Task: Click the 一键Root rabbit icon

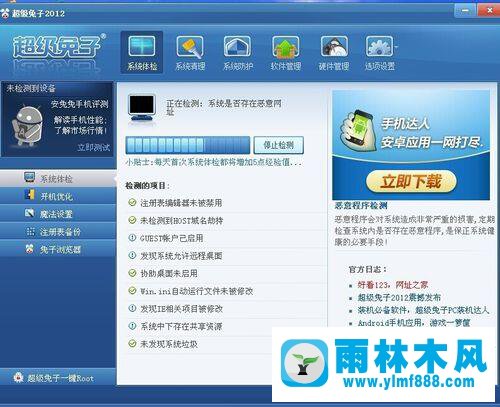Action: tap(18, 377)
